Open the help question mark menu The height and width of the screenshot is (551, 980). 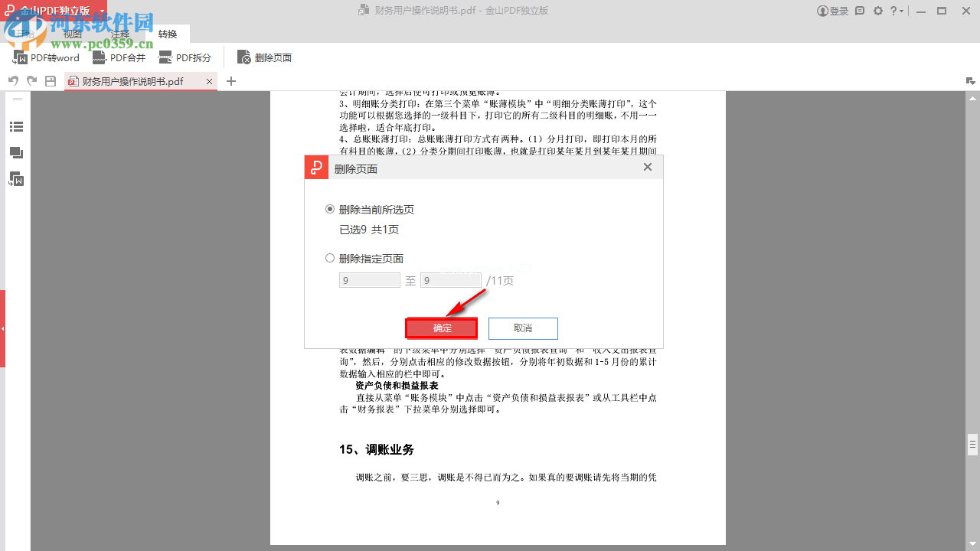(897, 11)
